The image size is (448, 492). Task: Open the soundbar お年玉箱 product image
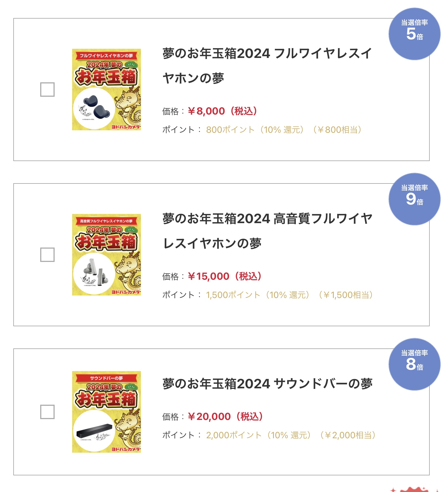[106, 412]
